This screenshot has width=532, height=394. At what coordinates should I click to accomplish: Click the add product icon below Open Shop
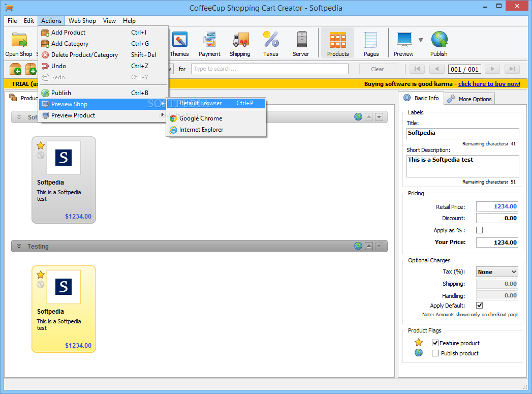(x=15, y=69)
